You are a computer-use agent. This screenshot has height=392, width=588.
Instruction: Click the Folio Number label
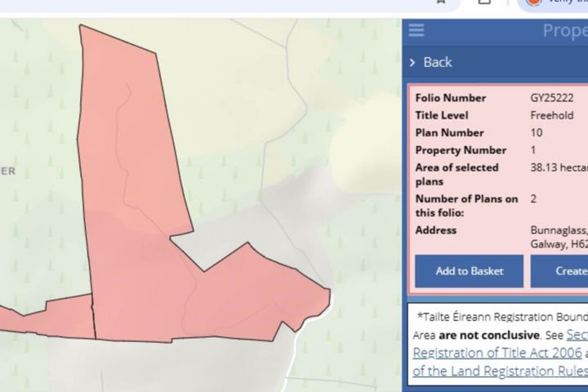tap(451, 98)
